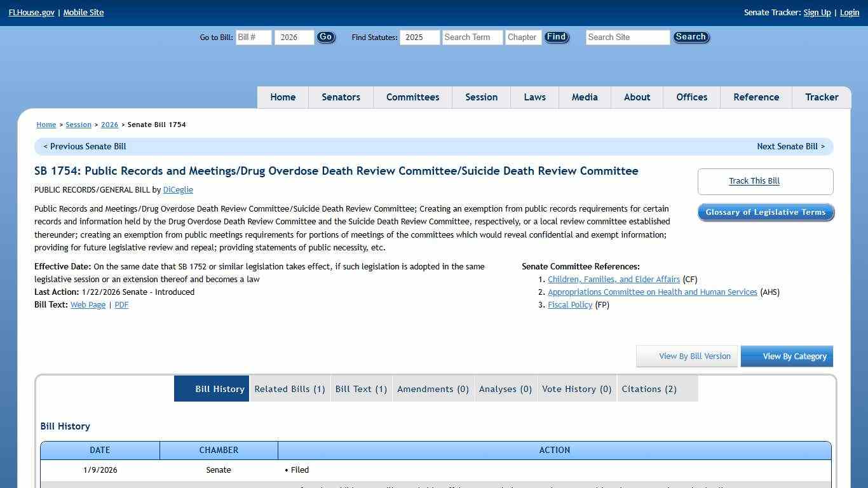Download the bill PDF
The height and width of the screenshot is (488, 868).
pyautogui.click(x=121, y=304)
